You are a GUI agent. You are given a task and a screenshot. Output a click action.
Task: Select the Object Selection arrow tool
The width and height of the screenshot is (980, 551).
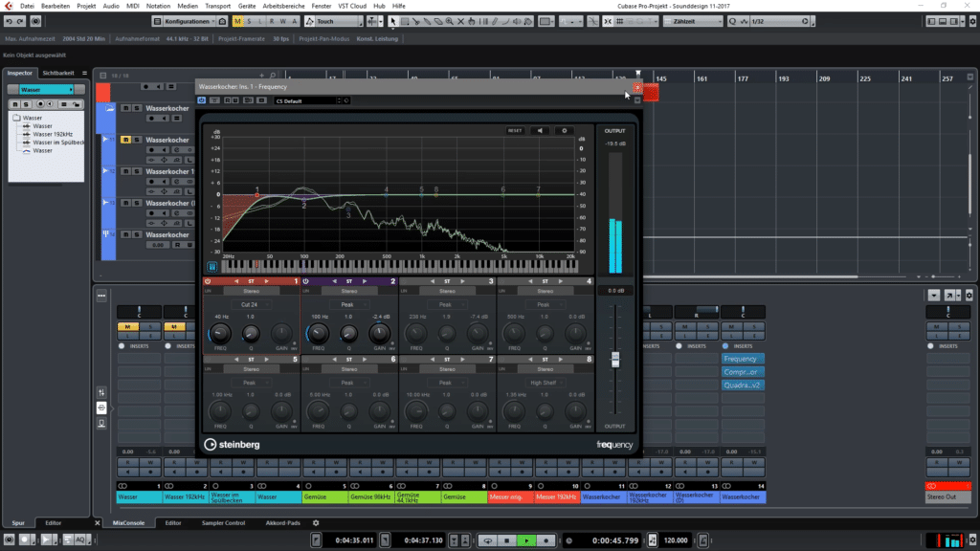(x=392, y=21)
